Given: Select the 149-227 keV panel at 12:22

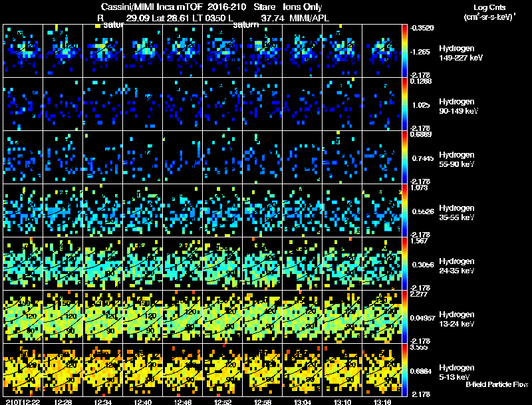Looking at the screenshot, I should (x=23, y=51).
